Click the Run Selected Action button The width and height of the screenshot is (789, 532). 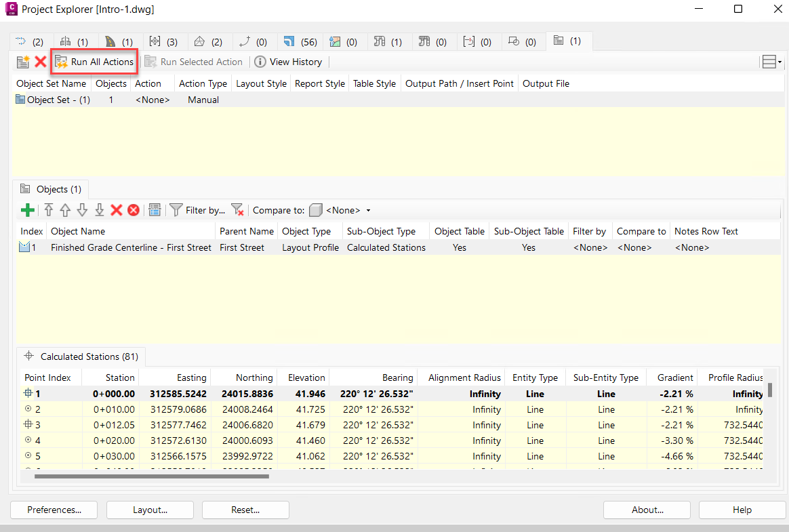194,62
